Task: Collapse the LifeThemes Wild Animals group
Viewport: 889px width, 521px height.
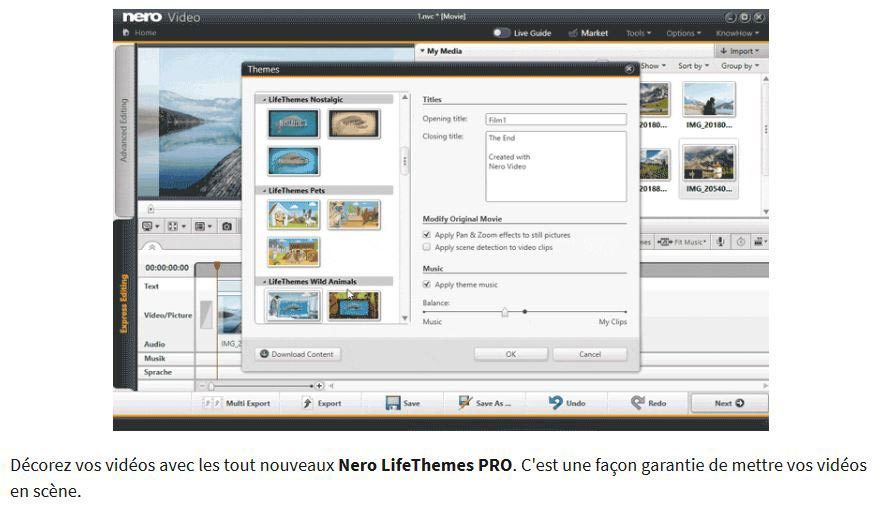Action: click(x=264, y=281)
